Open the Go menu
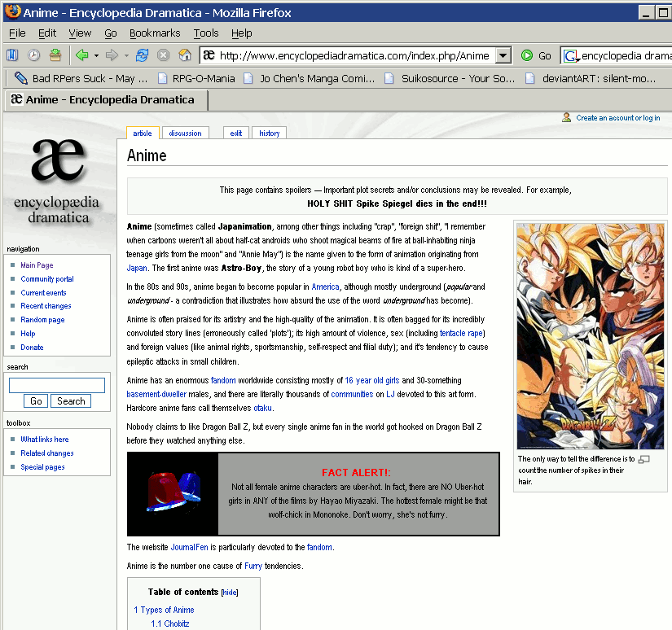Image resolution: width=672 pixels, height=630 pixels. pyautogui.click(x=111, y=33)
